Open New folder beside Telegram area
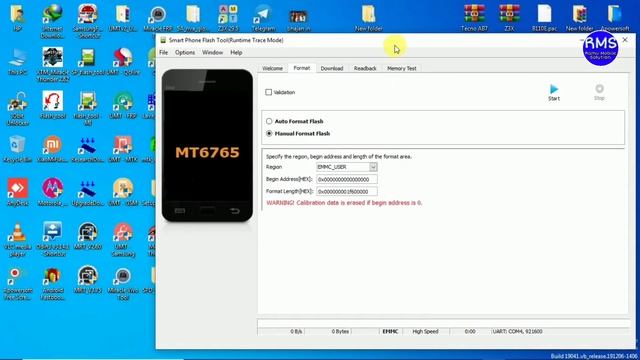Viewport: 640px width, 360px height. (x=369, y=18)
